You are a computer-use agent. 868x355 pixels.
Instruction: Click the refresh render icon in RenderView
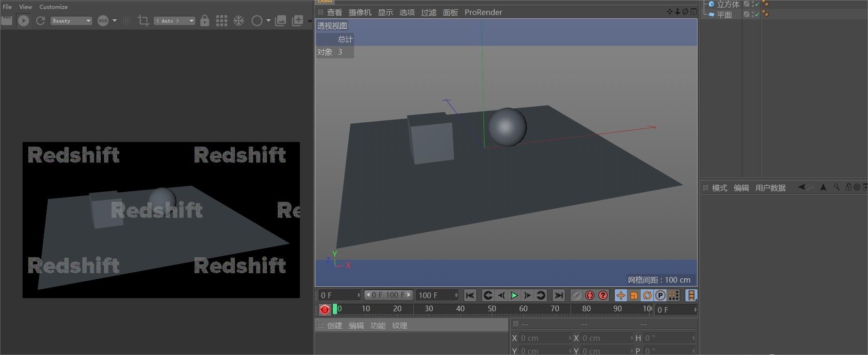point(40,21)
